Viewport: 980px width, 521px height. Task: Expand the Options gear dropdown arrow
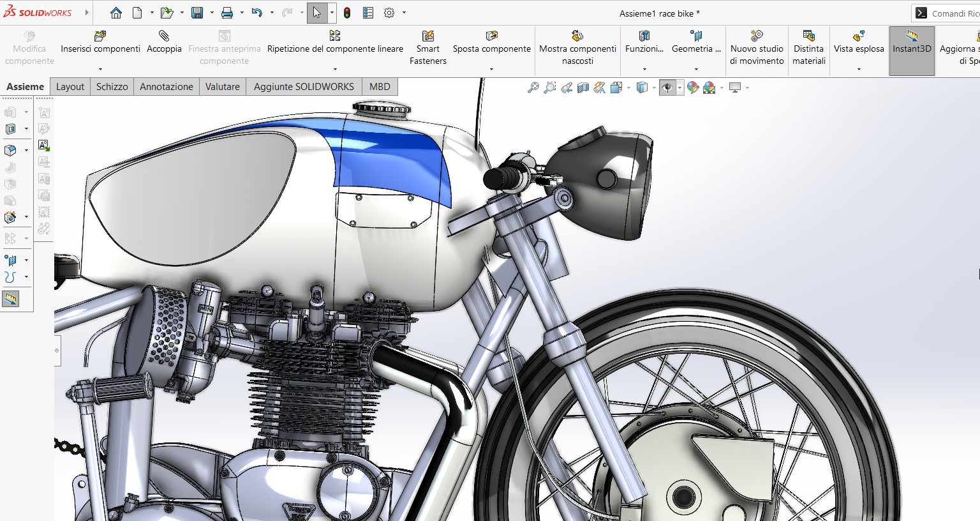(404, 13)
